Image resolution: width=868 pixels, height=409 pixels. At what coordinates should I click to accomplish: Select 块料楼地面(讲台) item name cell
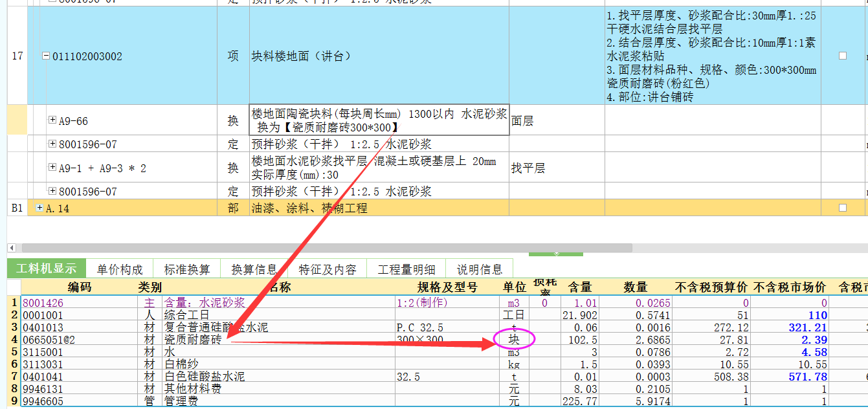[379, 56]
